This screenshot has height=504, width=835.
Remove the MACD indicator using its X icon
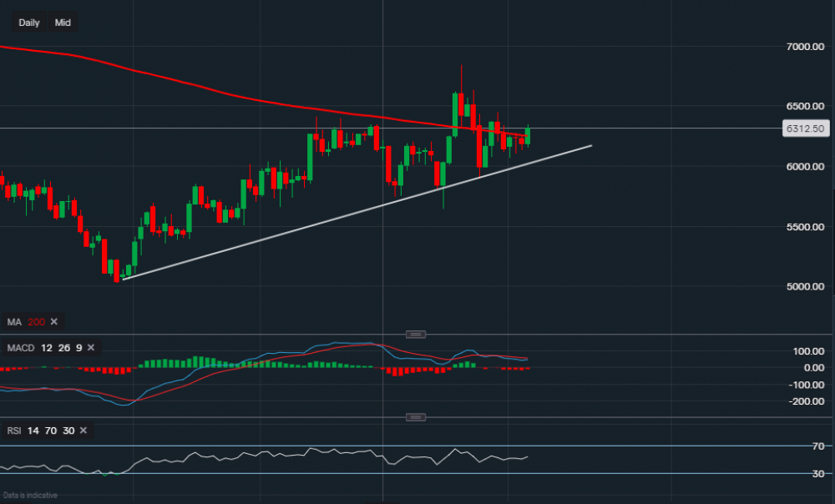[x=90, y=347]
